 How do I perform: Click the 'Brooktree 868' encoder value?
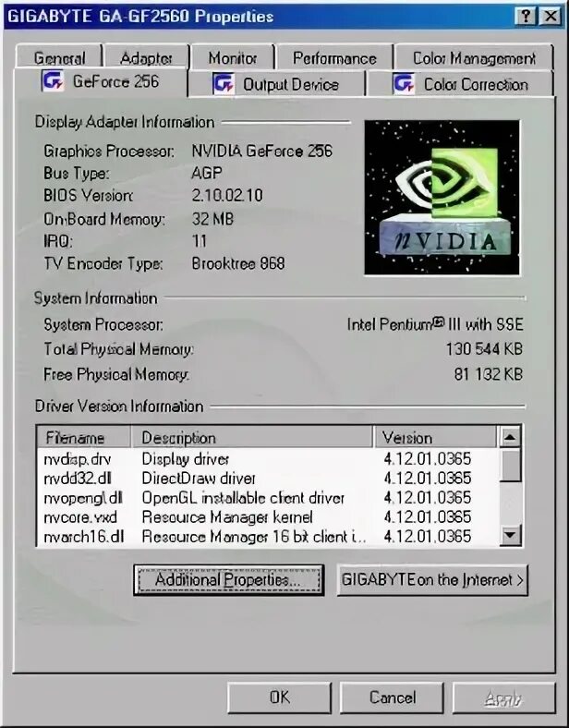click(238, 263)
